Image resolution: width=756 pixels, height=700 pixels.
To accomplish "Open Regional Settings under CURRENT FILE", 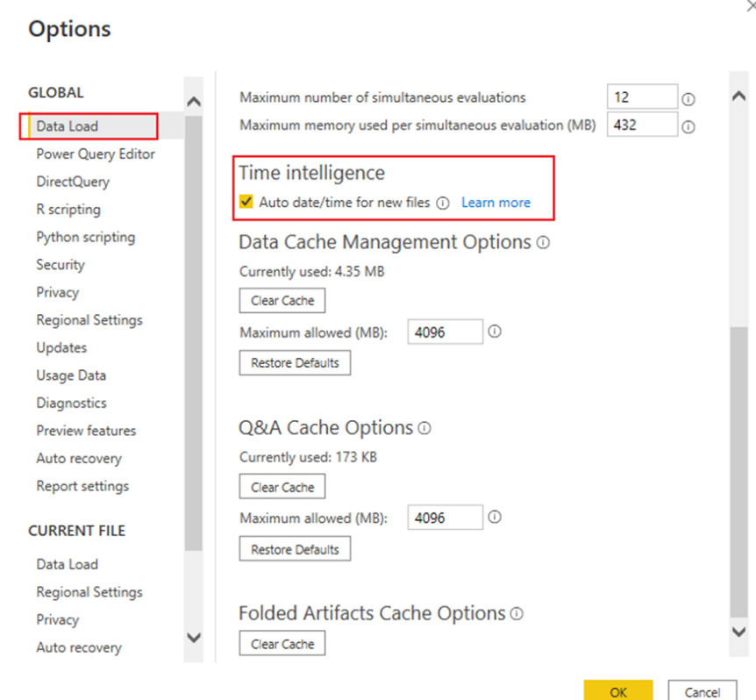I will tap(89, 592).
